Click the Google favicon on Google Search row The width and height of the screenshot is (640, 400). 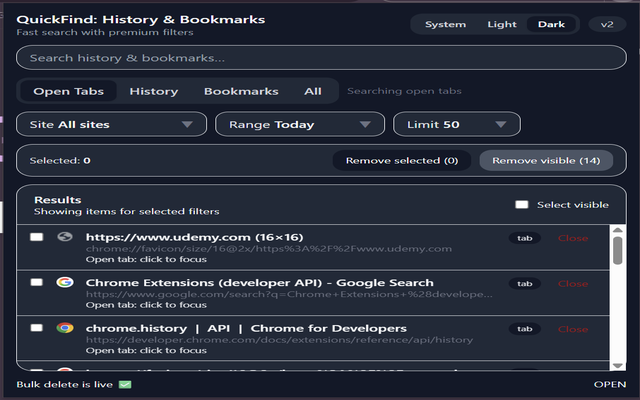pos(65,282)
